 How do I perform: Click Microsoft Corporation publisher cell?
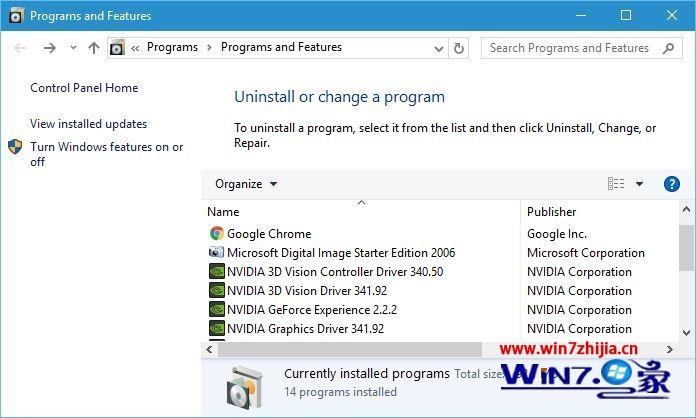pos(585,253)
